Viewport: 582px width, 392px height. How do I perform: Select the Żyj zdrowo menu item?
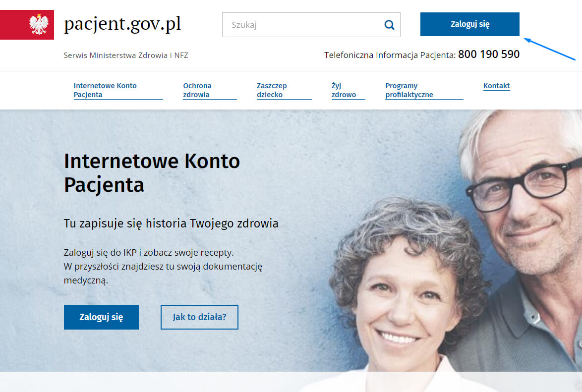pos(344,90)
